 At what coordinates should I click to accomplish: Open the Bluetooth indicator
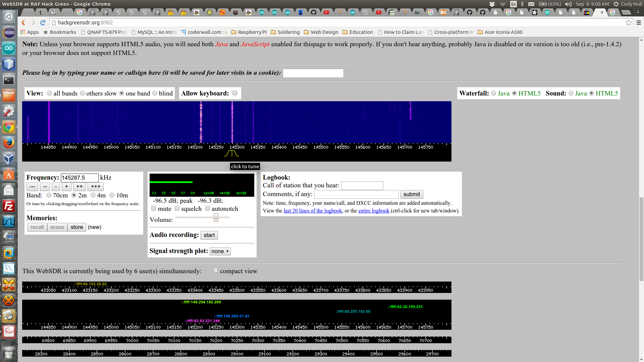pyautogui.click(x=522, y=4)
